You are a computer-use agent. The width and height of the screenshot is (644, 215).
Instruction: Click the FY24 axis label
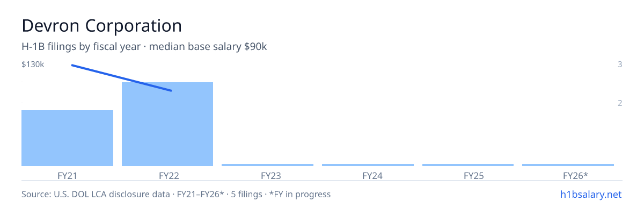point(368,175)
